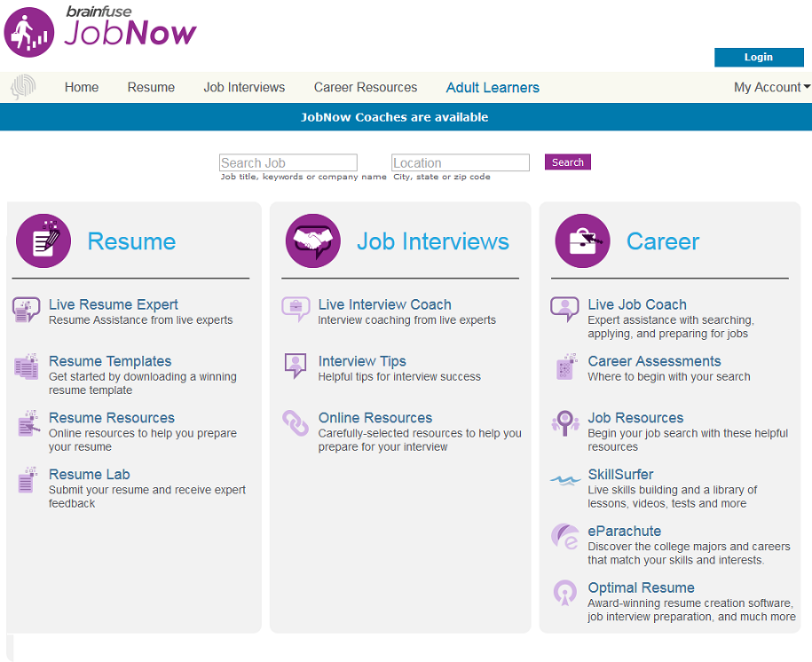
Task: Click the Resume Lab document icon
Action: [x=27, y=481]
